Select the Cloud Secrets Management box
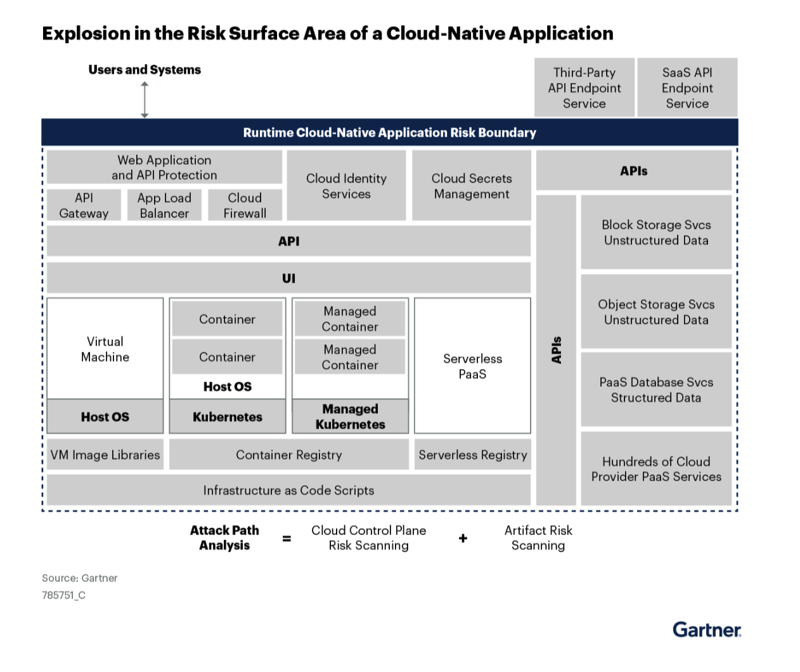 [x=472, y=186]
